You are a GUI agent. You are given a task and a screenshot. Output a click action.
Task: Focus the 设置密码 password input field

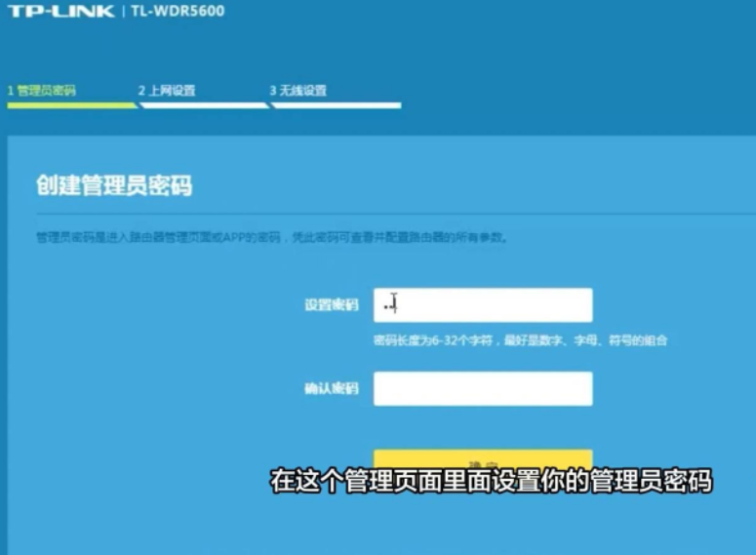[x=483, y=305]
